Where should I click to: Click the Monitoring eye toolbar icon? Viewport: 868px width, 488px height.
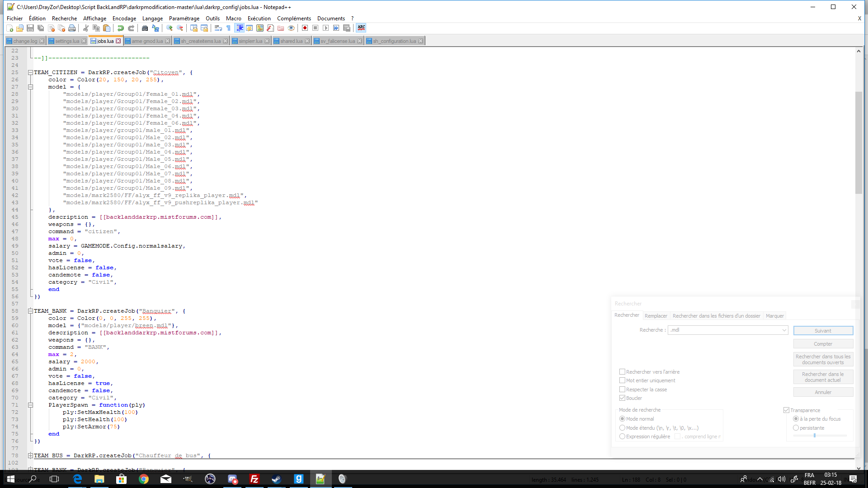point(291,28)
